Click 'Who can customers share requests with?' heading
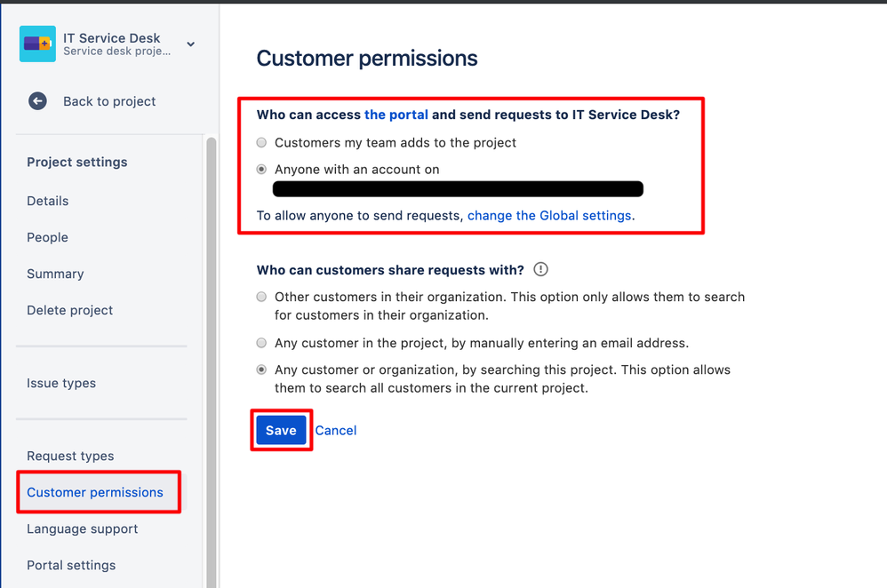The width and height of the screenshot is (887, 588). click(x=390, y=270)
